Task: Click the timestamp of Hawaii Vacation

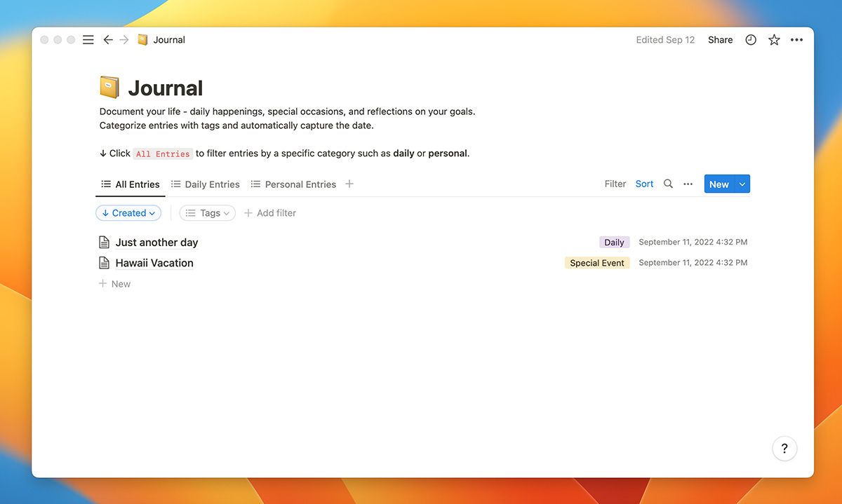Action: coord(693,262)
